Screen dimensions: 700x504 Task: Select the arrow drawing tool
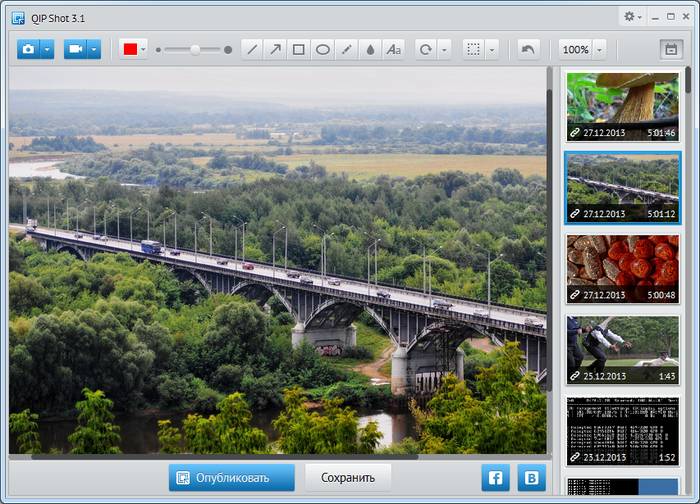(x=276, y=49)
